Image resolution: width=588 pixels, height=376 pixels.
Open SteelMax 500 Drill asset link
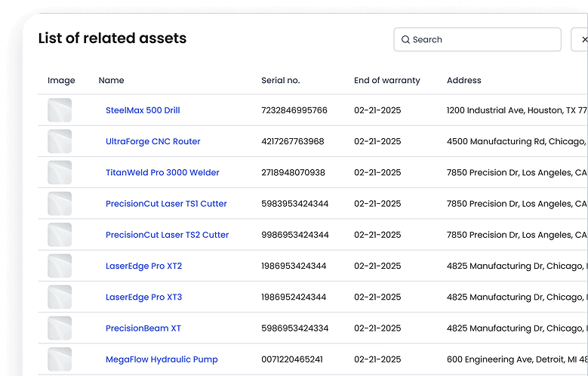(143, 110)
